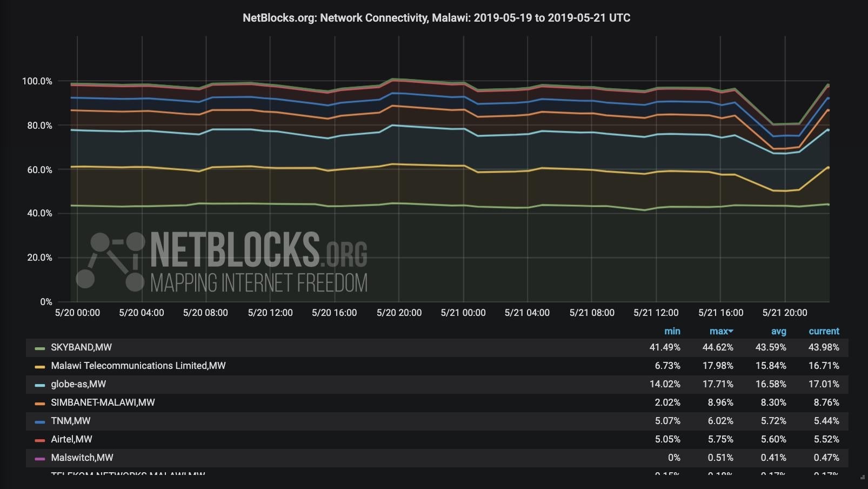Click the 100.0% y-axis label
The width and height of the screenshot is (868, 489).
(37, 81)
